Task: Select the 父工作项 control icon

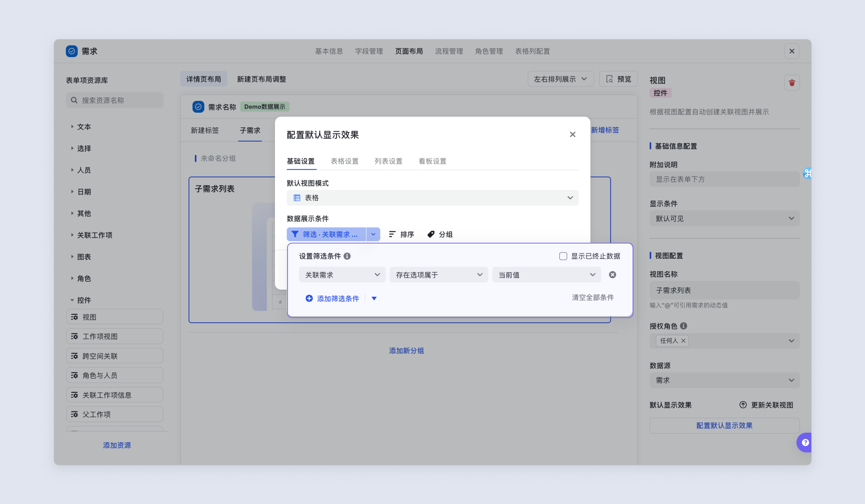Action: 75,414
